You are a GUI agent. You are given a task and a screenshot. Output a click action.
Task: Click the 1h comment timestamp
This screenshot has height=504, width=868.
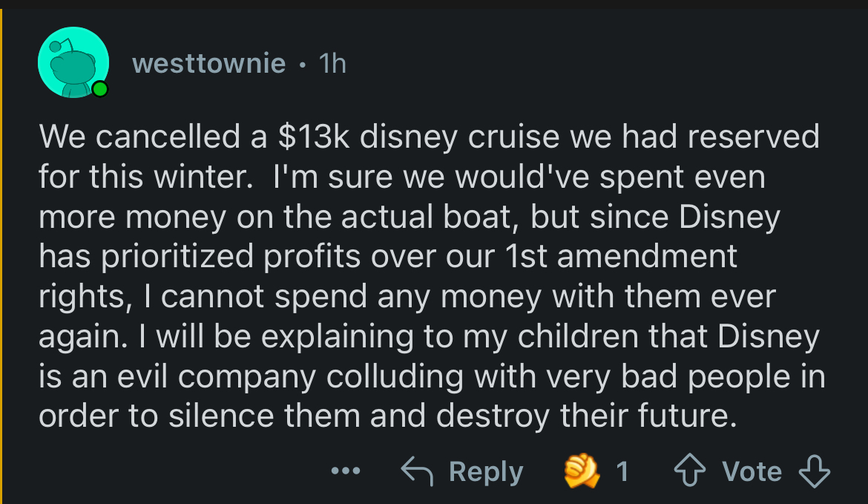(x=332, y=63)
